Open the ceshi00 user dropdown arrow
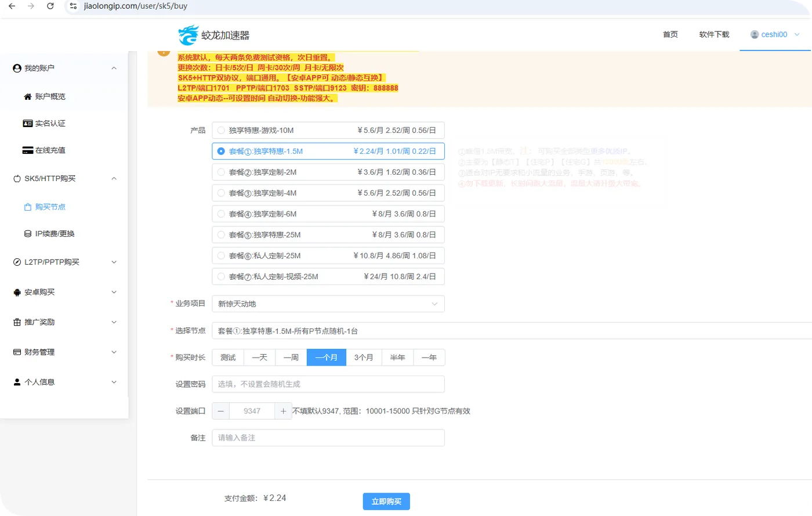The height and width of the screenshot is (516, 812). click(x=797, y=35)
